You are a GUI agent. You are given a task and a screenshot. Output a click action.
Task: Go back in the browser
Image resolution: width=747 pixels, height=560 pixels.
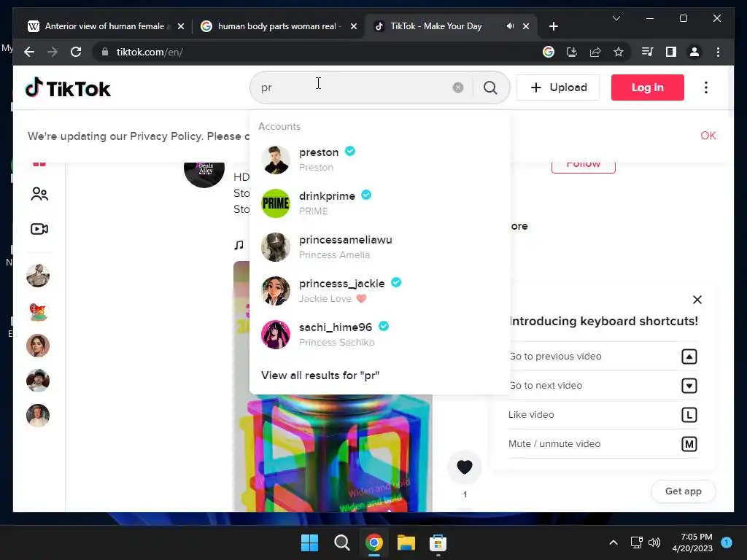pos(29,52)
